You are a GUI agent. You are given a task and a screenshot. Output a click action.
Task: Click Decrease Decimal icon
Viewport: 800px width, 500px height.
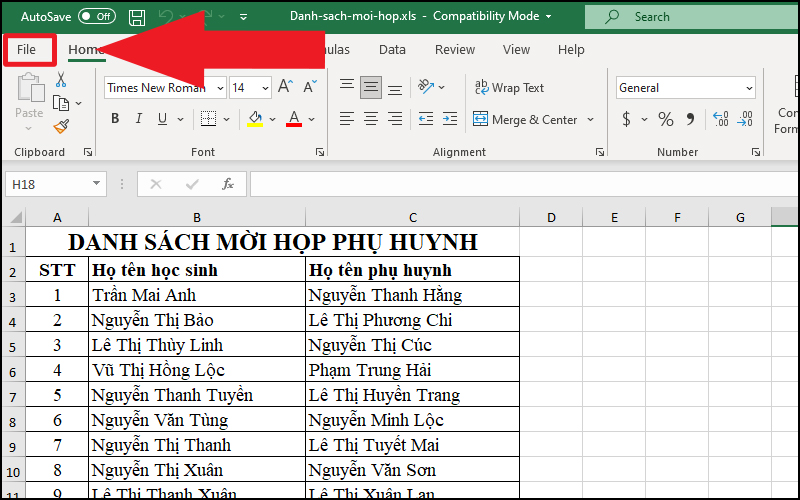click(x=745, y=119)
